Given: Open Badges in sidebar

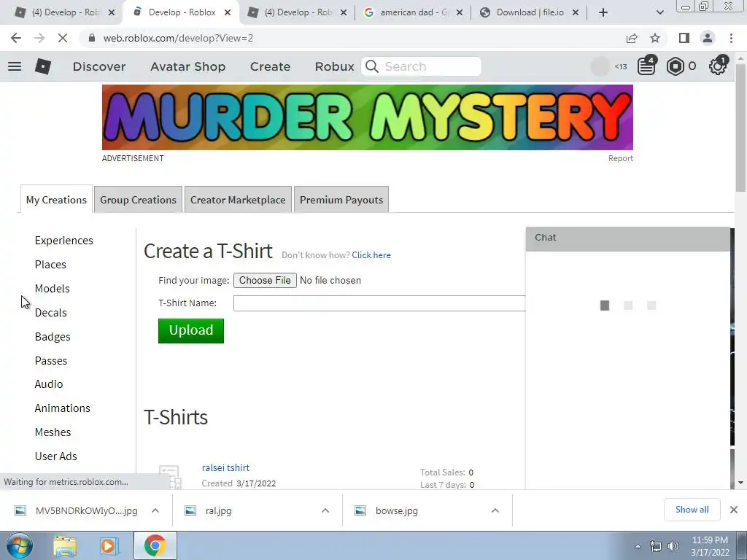Looking at the screenshot, I should (x=53, y=337).
